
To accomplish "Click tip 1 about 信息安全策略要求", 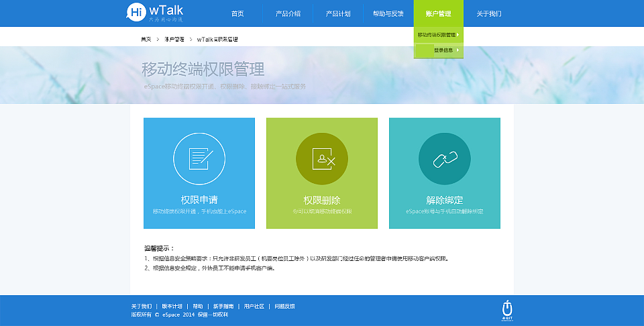I will [x=297, y=259].
